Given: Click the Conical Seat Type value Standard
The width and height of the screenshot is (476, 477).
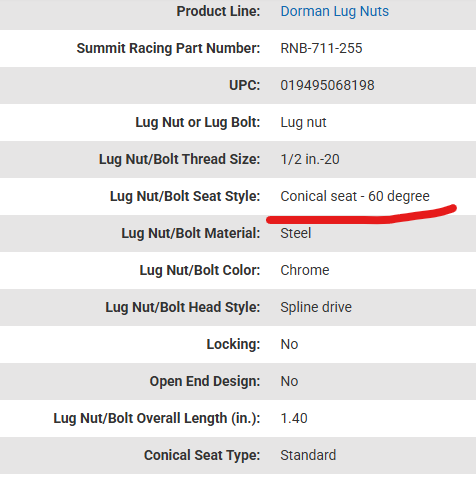Looking at the screenshot, I should click(308, 455).
